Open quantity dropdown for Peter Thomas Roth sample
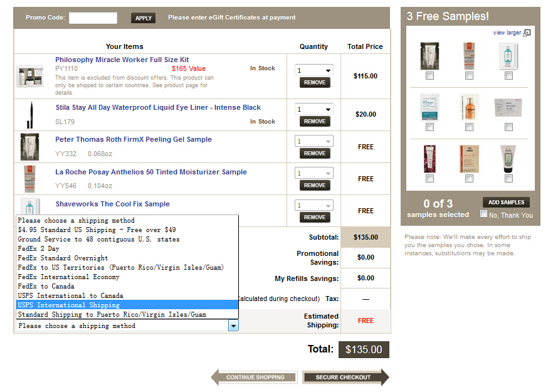This screenshot has width=553, height=392. [x=314, y=141]
